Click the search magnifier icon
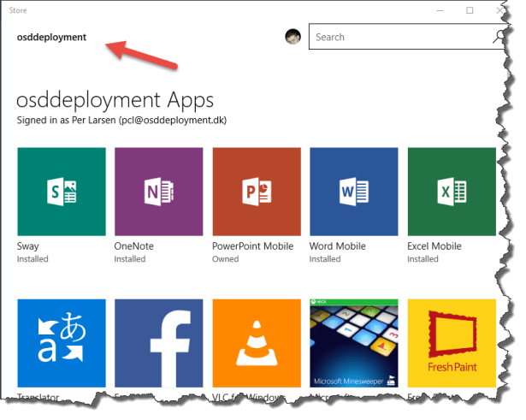Image resolution: width=526 pixels, height=420 pixels. click(499, 37)
